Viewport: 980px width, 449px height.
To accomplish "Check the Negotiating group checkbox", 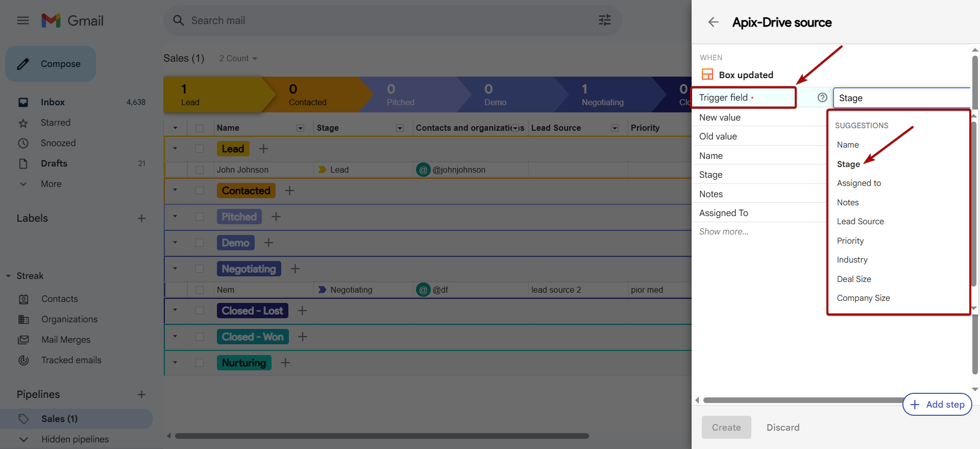I will tap(200, 269).
